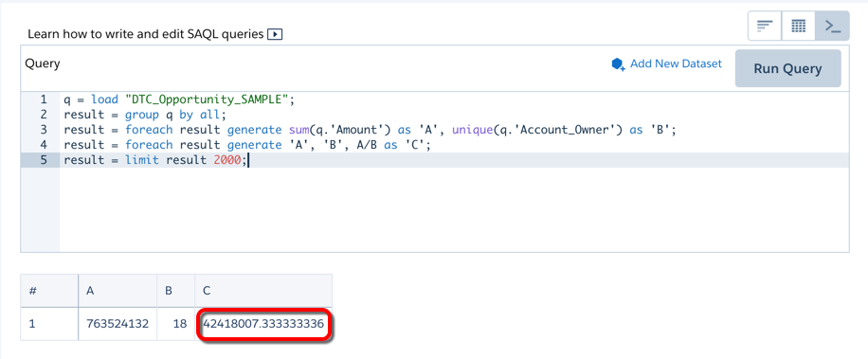This screenshot has height=359, width=868.
Task: Run the query with Run Query button
Action: pyautogui.click(x=787, y=68)
